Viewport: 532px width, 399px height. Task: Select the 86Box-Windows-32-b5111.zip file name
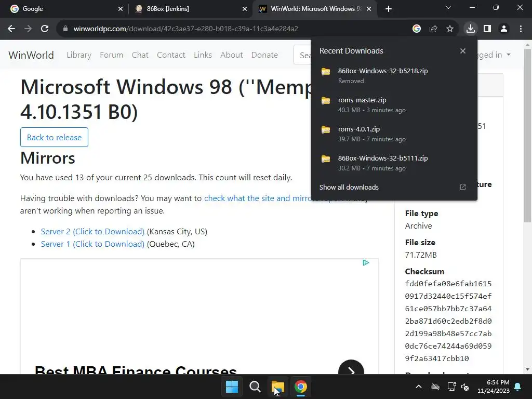383,158
